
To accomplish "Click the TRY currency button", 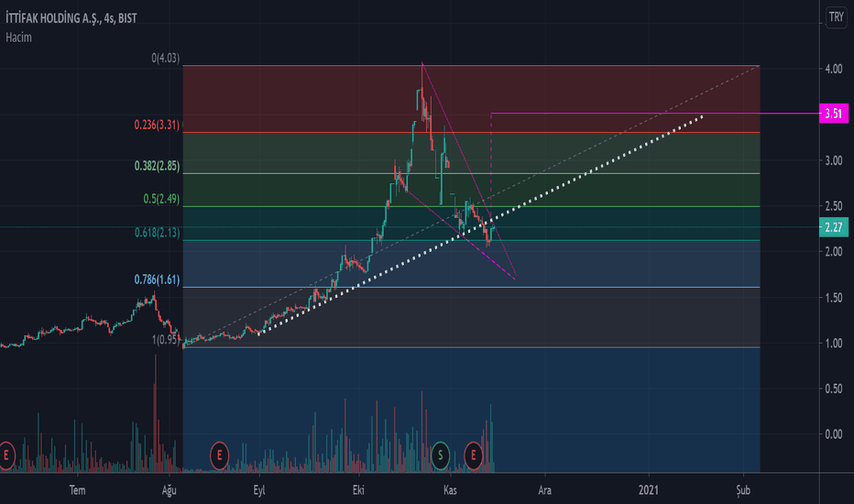I will click(x=836, y=17).
